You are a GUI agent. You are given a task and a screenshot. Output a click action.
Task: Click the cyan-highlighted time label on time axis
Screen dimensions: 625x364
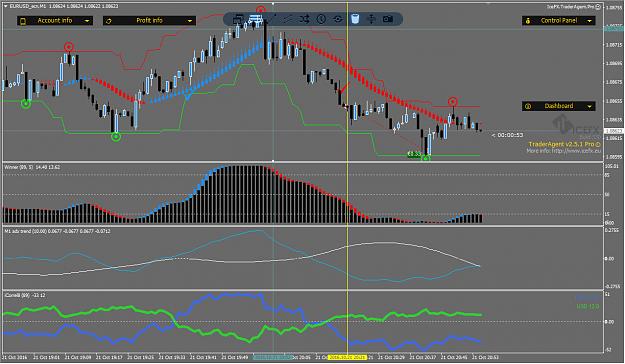click(x=273, y=357)
